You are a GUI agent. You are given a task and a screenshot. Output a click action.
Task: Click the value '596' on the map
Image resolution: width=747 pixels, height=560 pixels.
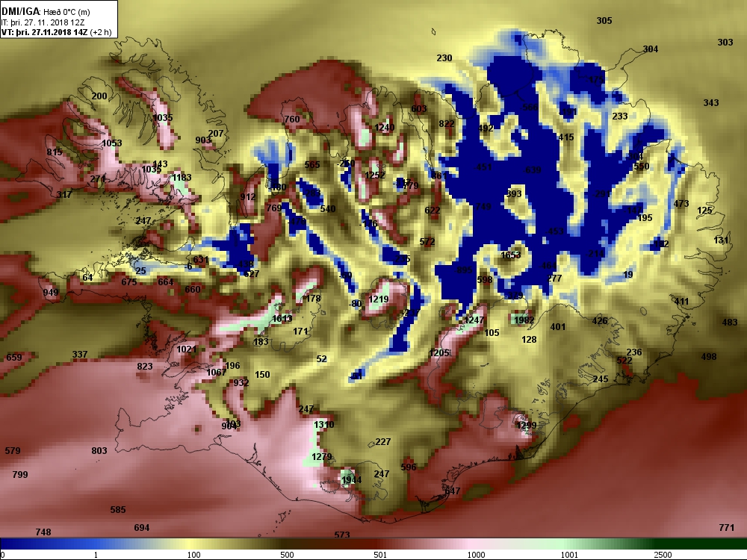[x=409, y=467]
